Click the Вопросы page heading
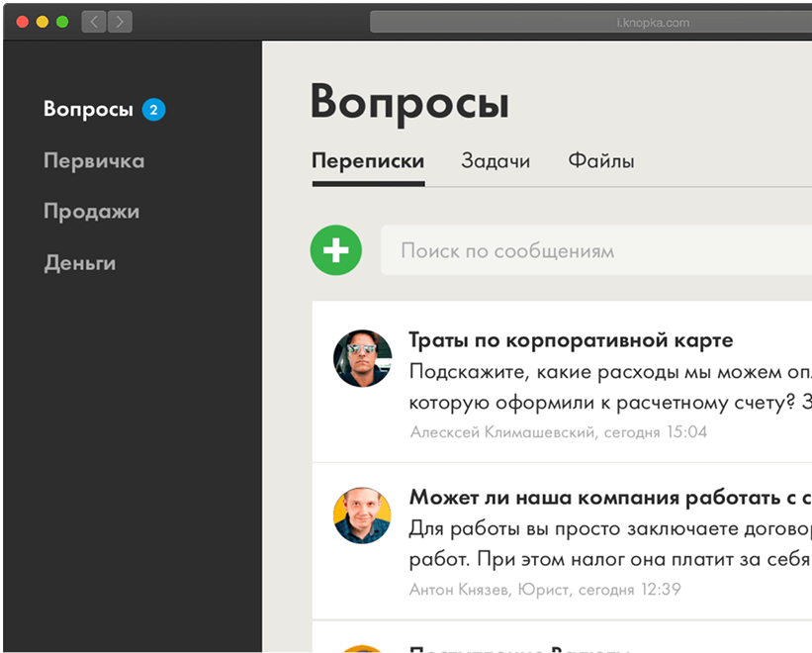Viewport: 812px width, 653px height. (x=409, y=103)
